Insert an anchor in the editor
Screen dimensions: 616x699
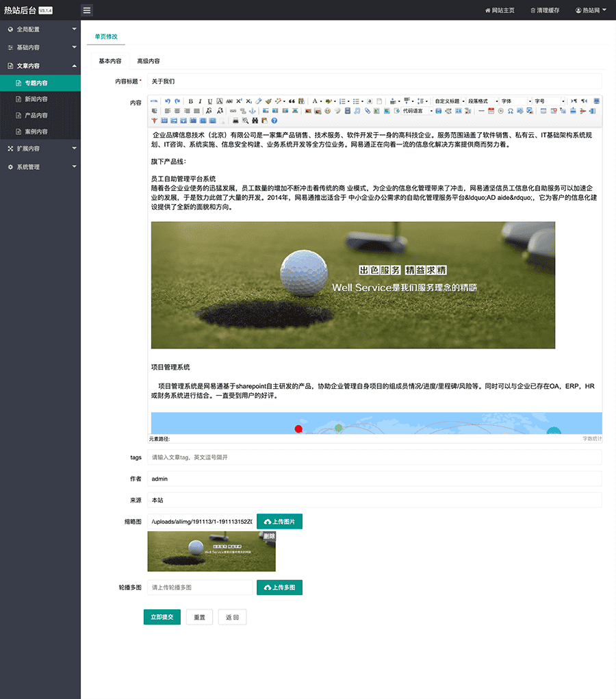click(253, 111)
